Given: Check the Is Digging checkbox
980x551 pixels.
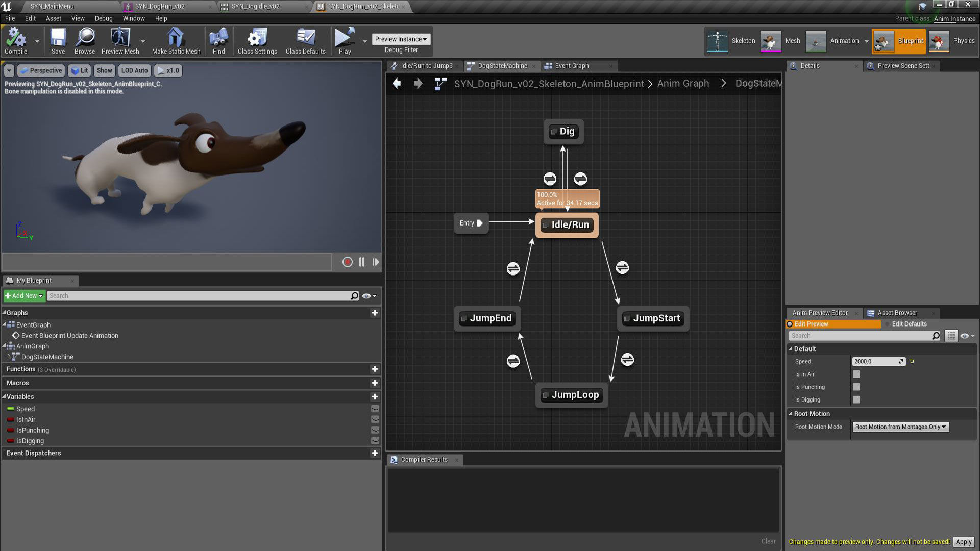Looking at the screenshot, I should [856, 399].
